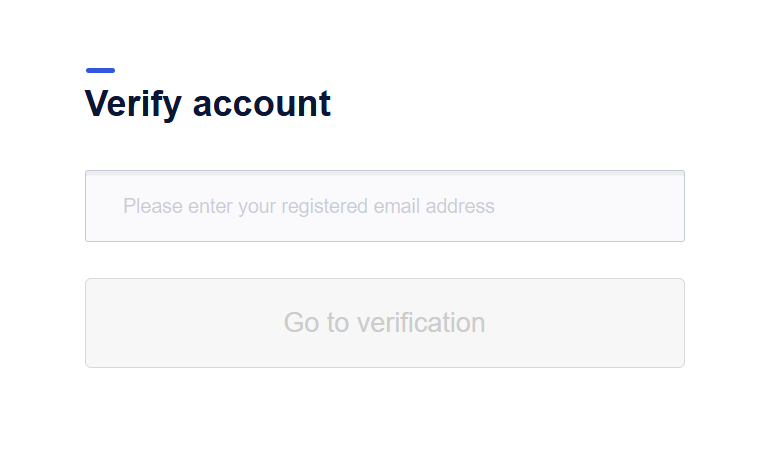Click the email entry box with grey placeholder
This screenshot has width=774, height=475.
[x=385, y=206]
